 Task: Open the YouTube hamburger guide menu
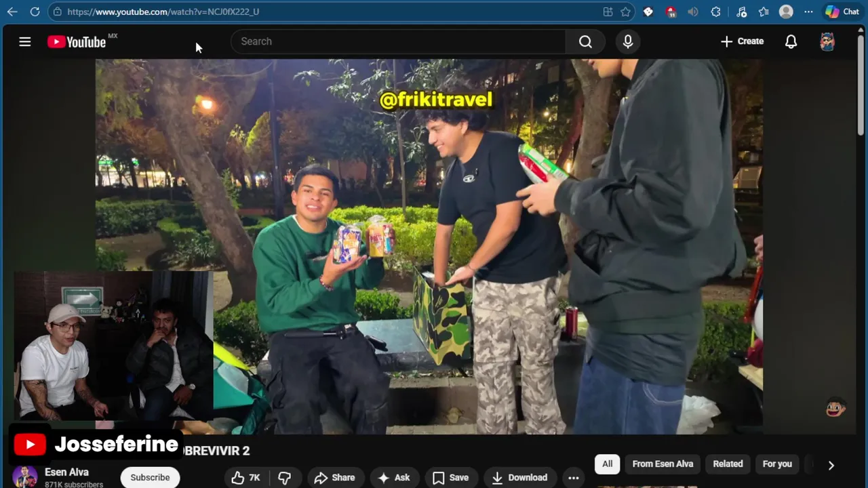click(25, 41)
